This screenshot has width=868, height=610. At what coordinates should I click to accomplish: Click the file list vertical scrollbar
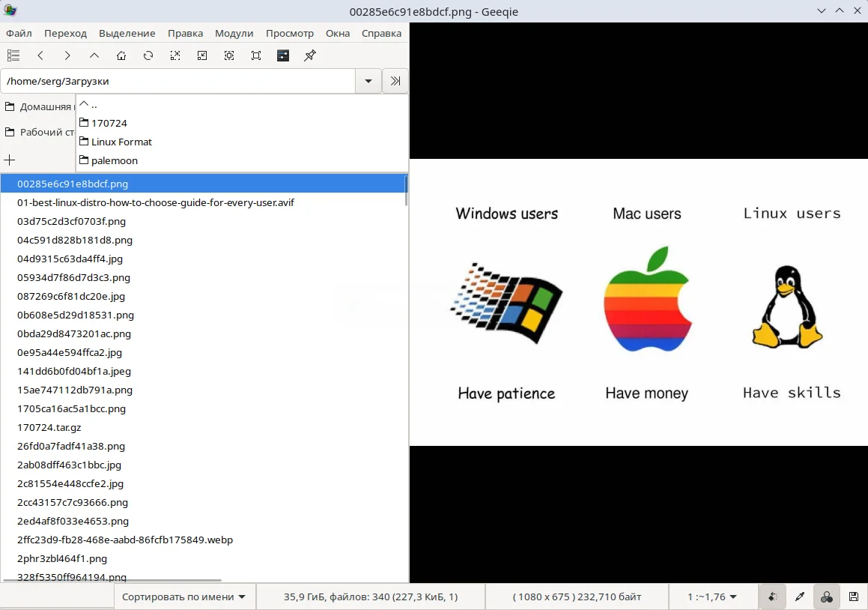click(x=407, y=191)
